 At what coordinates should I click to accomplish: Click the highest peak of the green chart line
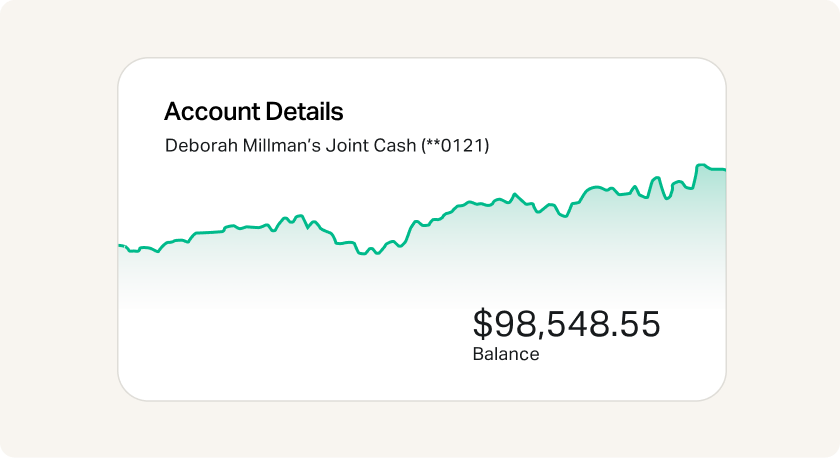click(700, 165)
